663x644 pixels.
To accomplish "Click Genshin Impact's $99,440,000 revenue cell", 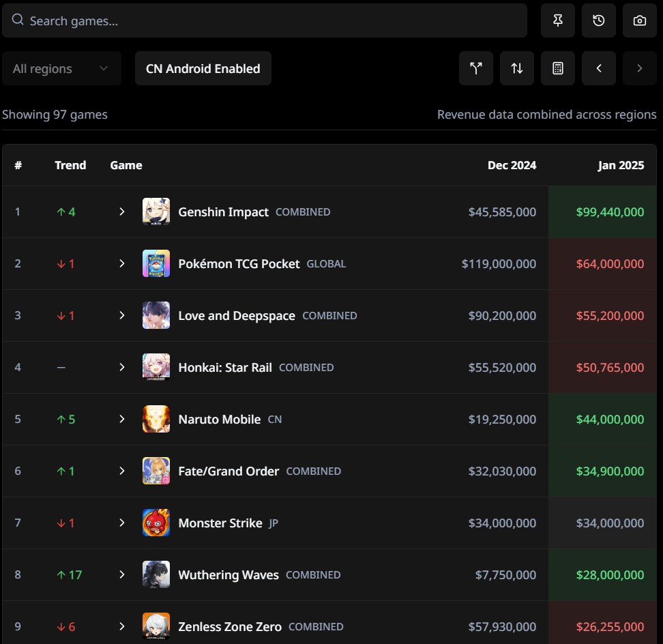I will coord(602,211).
